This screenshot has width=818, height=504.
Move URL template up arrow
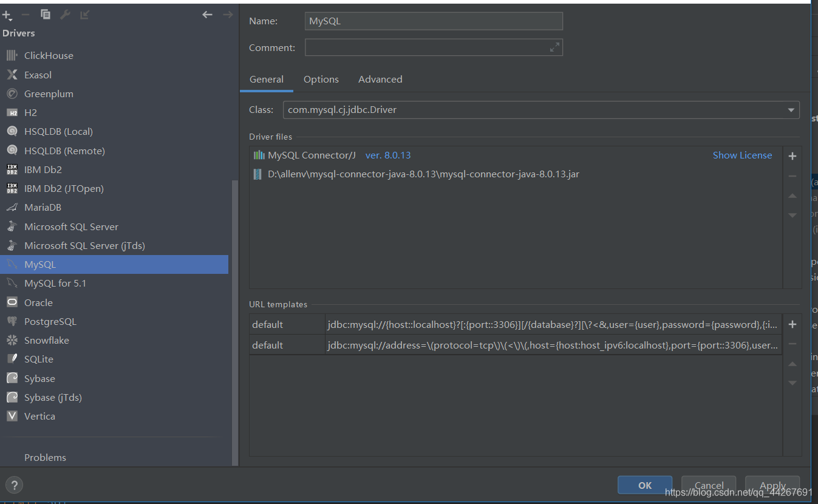(792, 364)
